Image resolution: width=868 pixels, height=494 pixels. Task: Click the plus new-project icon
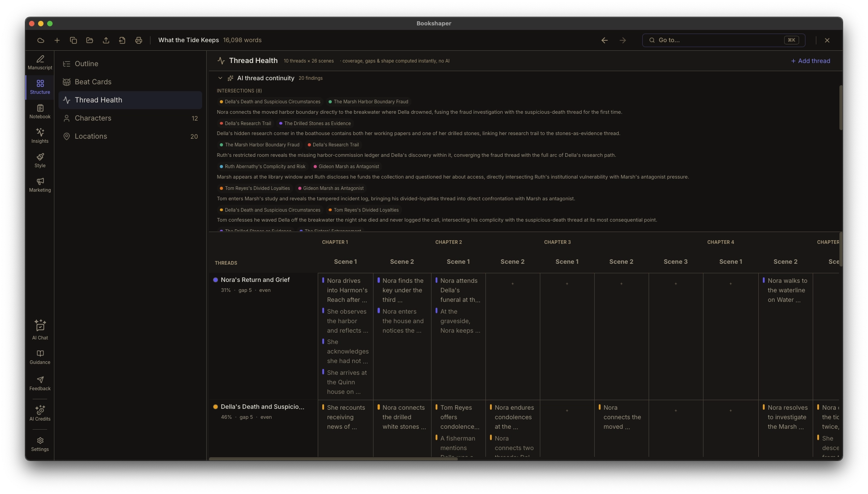click(x=57, y=40)
